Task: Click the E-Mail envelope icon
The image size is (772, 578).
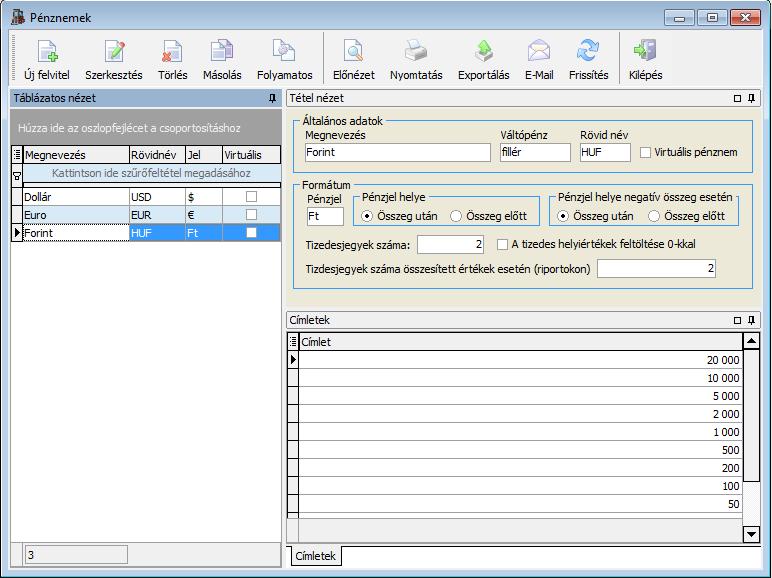Action: (539, 51)
